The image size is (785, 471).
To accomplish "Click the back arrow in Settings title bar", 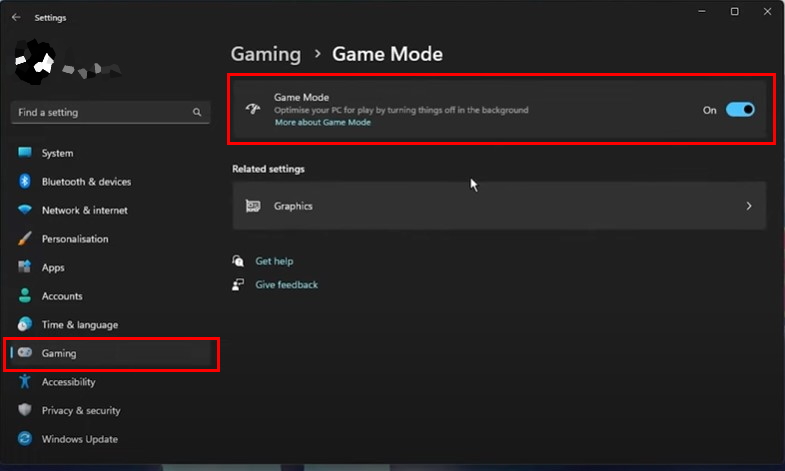I will pyautogui.click(x=16, y=18).
